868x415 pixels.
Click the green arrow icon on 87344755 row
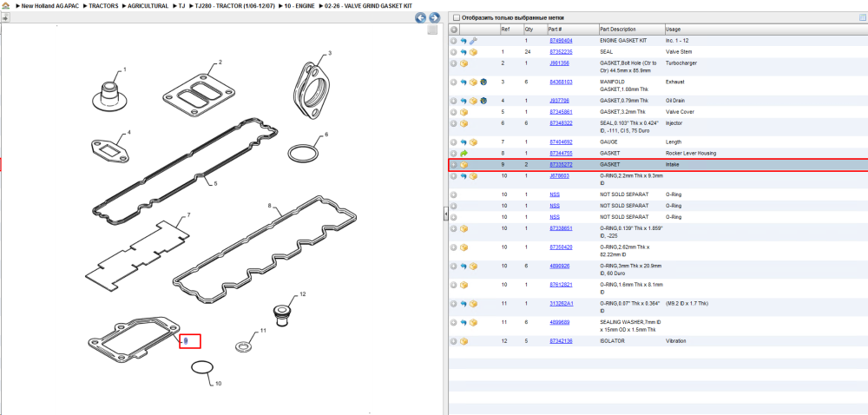464,154
